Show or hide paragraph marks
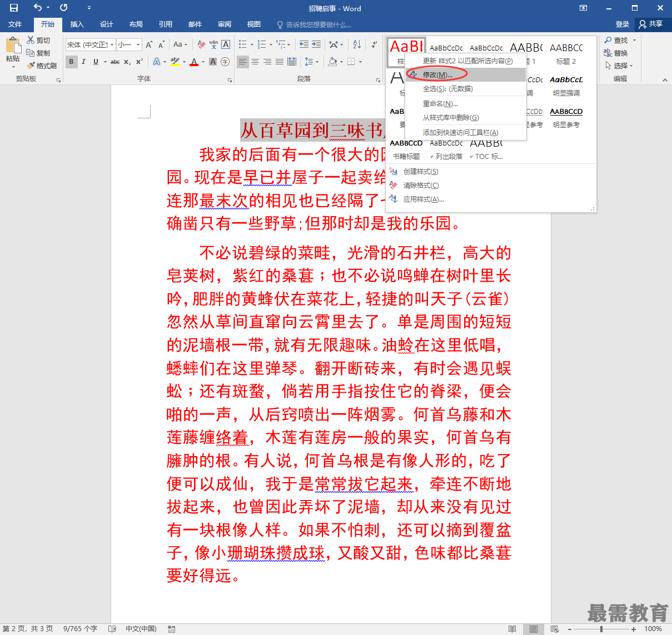This screenshot has width=672, height=635. (374, 44)
